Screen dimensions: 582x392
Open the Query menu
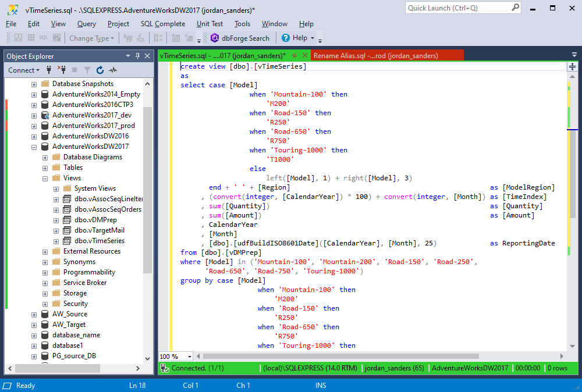tap(87, 24)
